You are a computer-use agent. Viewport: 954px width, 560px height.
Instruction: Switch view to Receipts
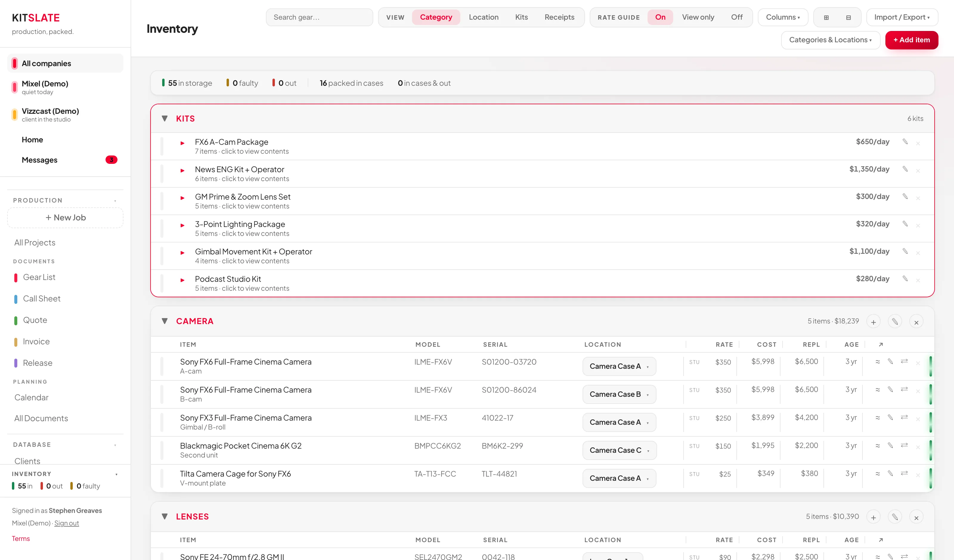click(x=559, y=17)
